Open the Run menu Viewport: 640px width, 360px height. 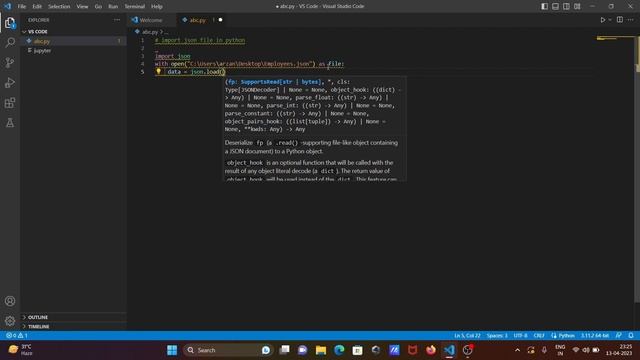pyautogui.click(x=113, y=7)
